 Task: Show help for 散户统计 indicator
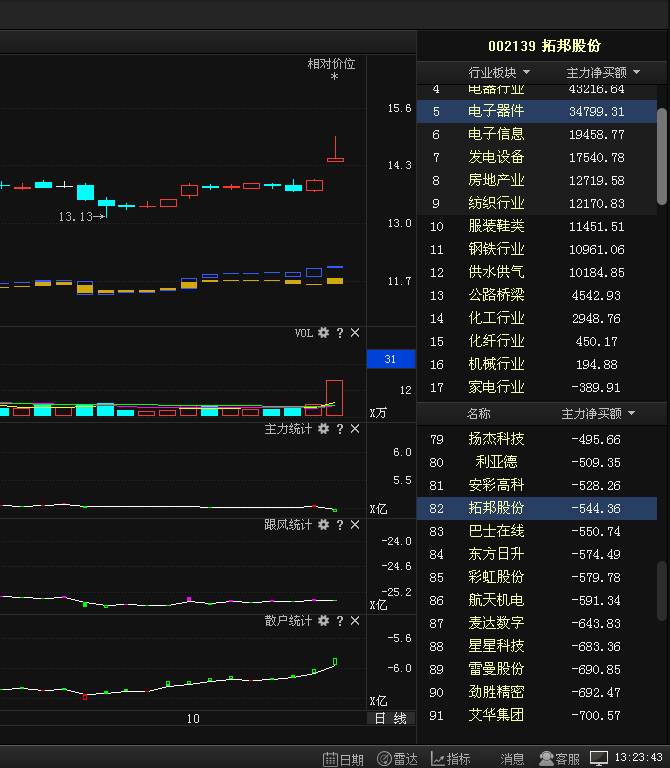pos(340,621)
